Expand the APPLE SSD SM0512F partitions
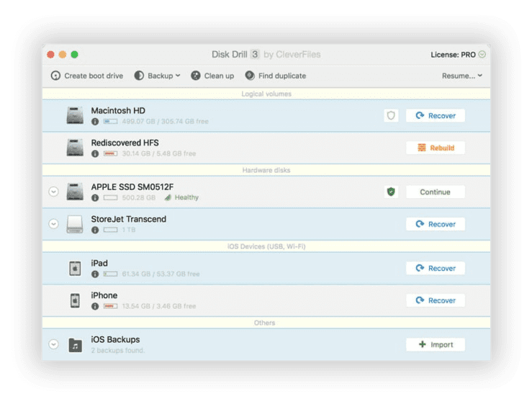The image size is (532, 404). point(53,192)
